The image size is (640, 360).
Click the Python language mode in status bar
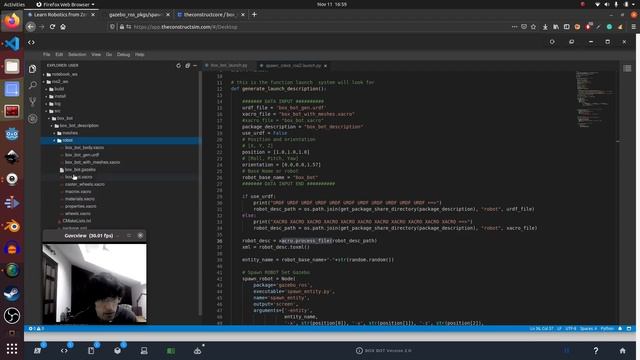pos(607,329)
